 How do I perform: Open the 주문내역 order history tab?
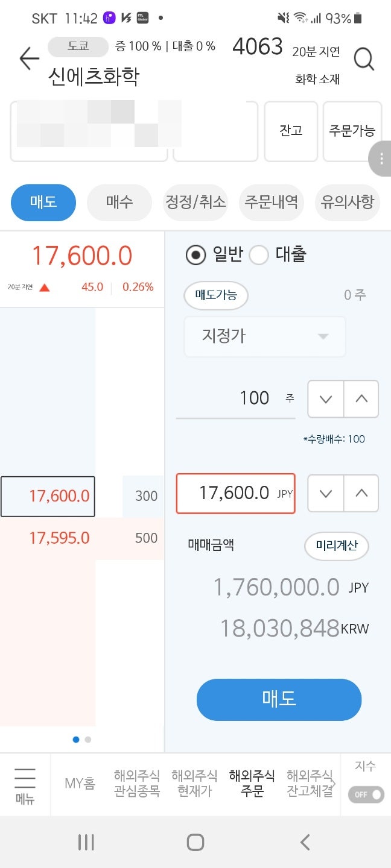pyautogui.click(x=272, y=203)
